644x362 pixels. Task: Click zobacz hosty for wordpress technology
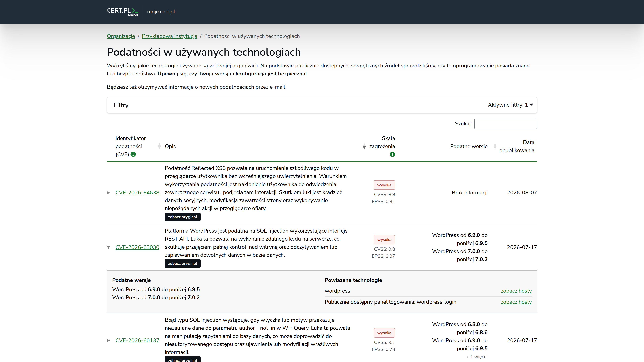click(516, 291)
